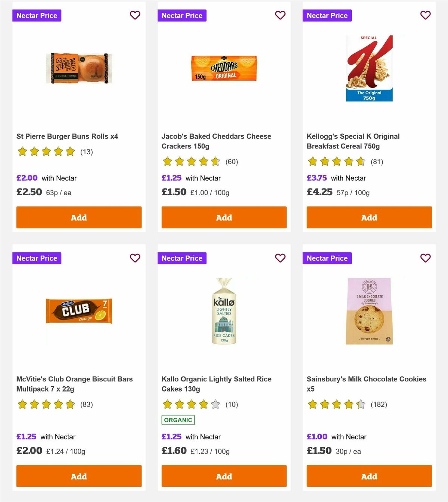Toggle the favourite heart on McVitie's Club Orange
The width and height of the screenshot is (448, 502).
tap(135, 258)
